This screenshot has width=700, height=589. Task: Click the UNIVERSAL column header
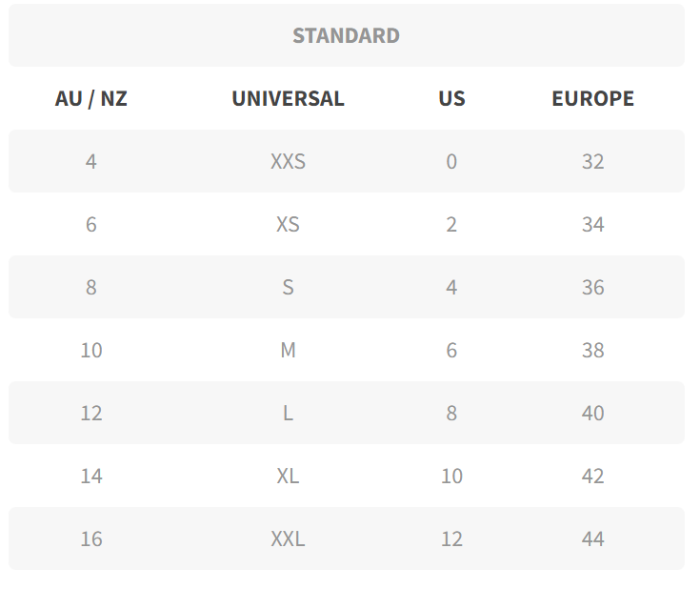pos(288,98)
